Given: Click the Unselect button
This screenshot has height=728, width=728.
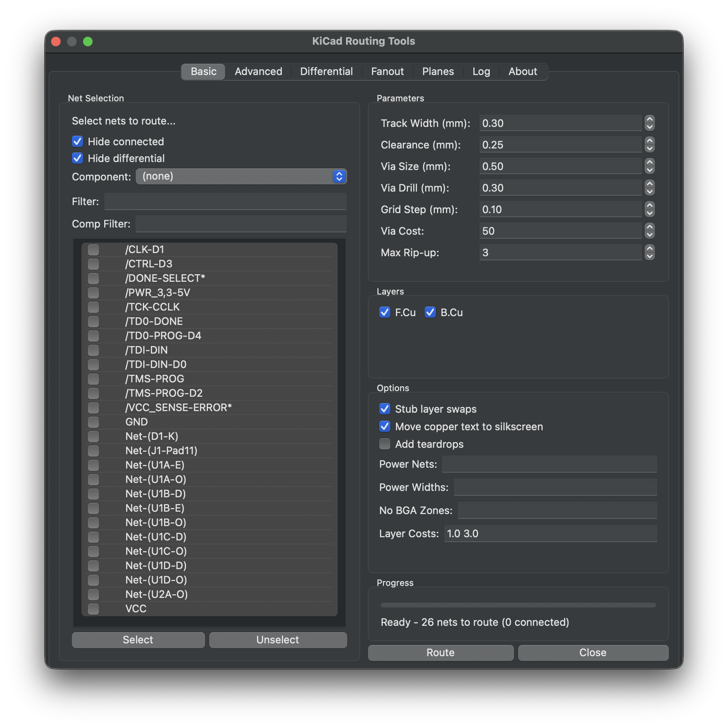Looking at the screenshot, I should point(278,640).
